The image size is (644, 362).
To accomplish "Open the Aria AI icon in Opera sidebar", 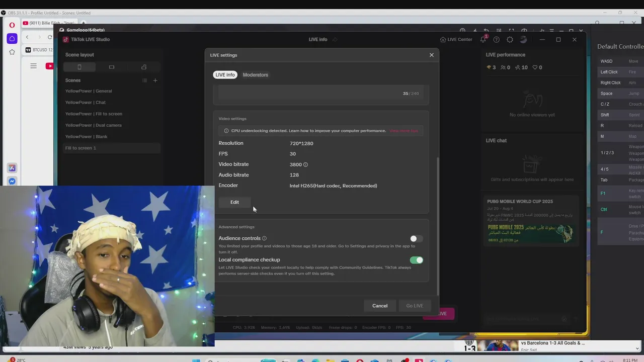I will point(12,168).
